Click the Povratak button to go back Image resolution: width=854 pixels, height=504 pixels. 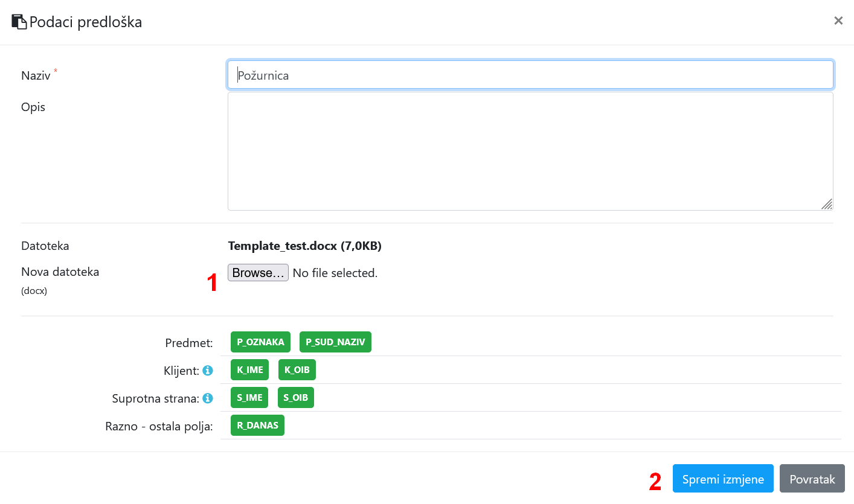(812, 479)
